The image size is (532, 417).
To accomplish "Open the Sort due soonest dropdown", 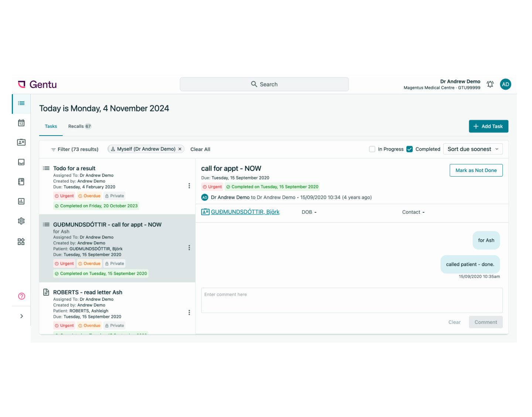I will click(x=473, y=149).
